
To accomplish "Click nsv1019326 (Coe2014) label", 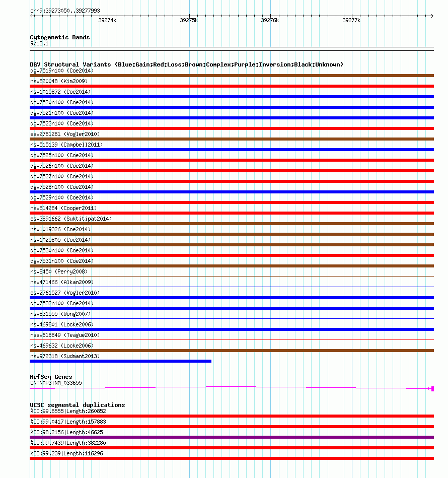I will point(60,229).
